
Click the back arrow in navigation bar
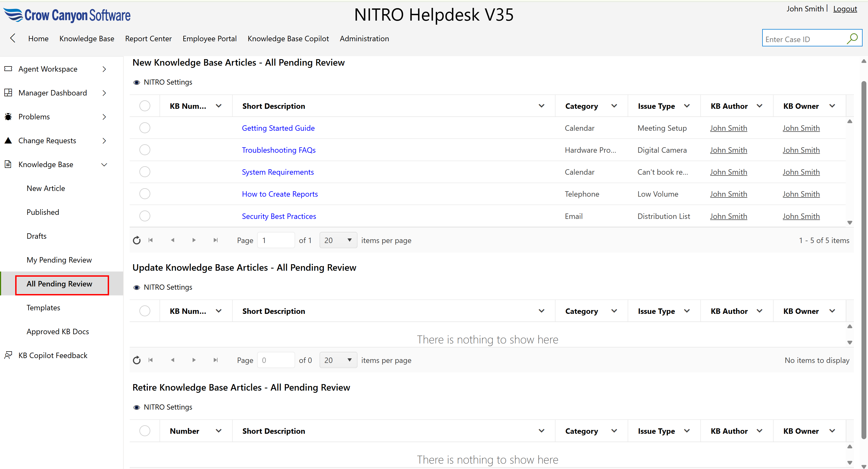tap(13, 38)
